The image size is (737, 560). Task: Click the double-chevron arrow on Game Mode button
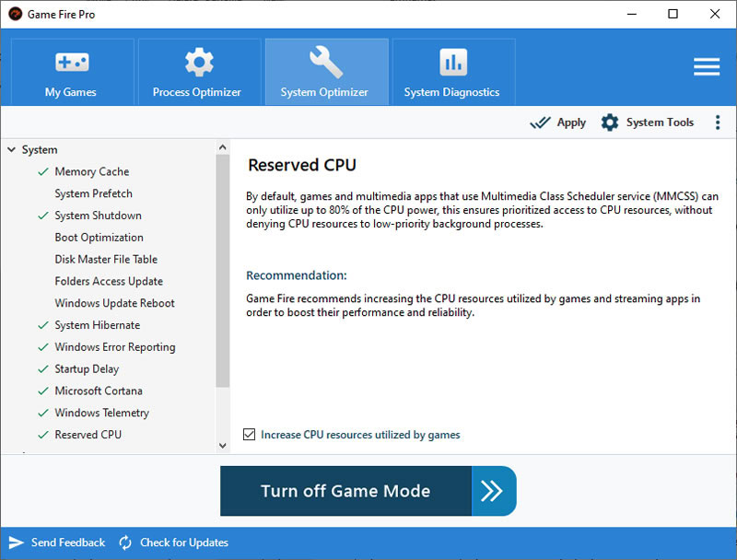(x=494, y=491)
